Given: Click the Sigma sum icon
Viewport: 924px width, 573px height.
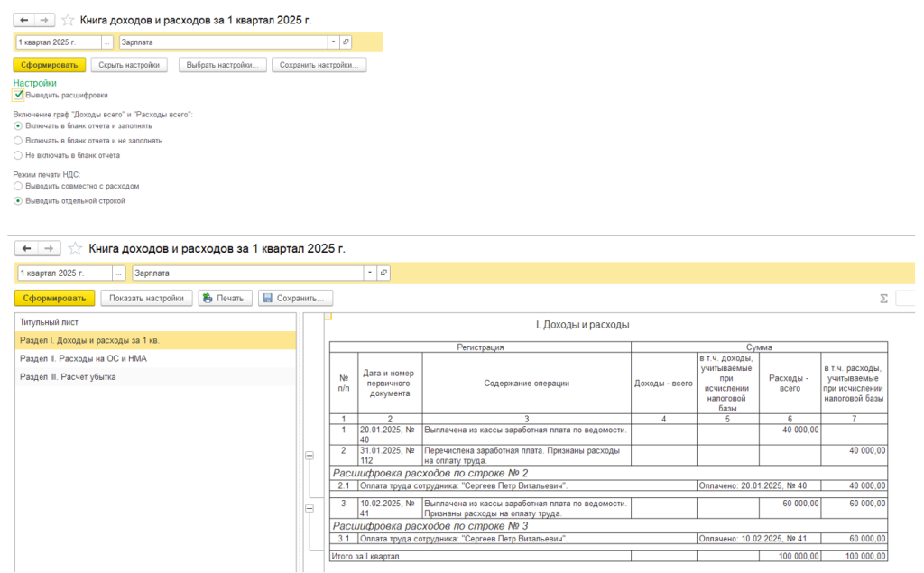Looking at the screenshot, I should (x=884, y=299).
